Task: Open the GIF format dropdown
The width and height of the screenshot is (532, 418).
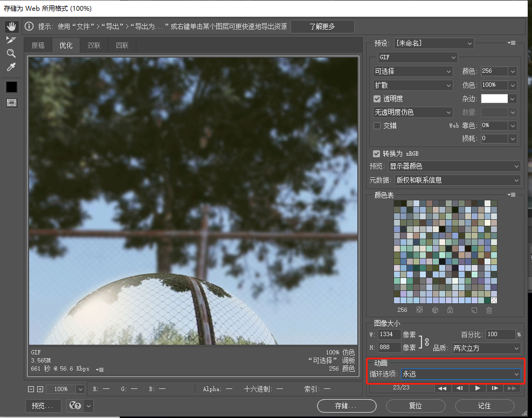Action: click(418, 57)
